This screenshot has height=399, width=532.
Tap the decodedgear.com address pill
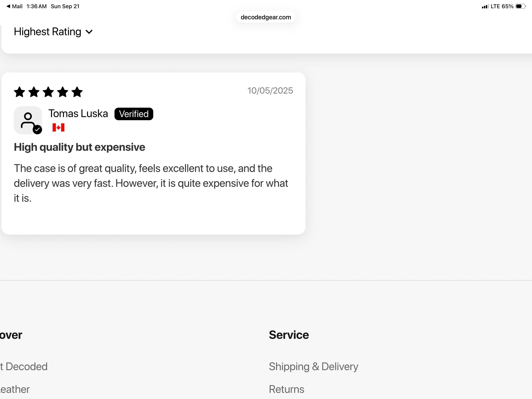[x=266, y=17]
